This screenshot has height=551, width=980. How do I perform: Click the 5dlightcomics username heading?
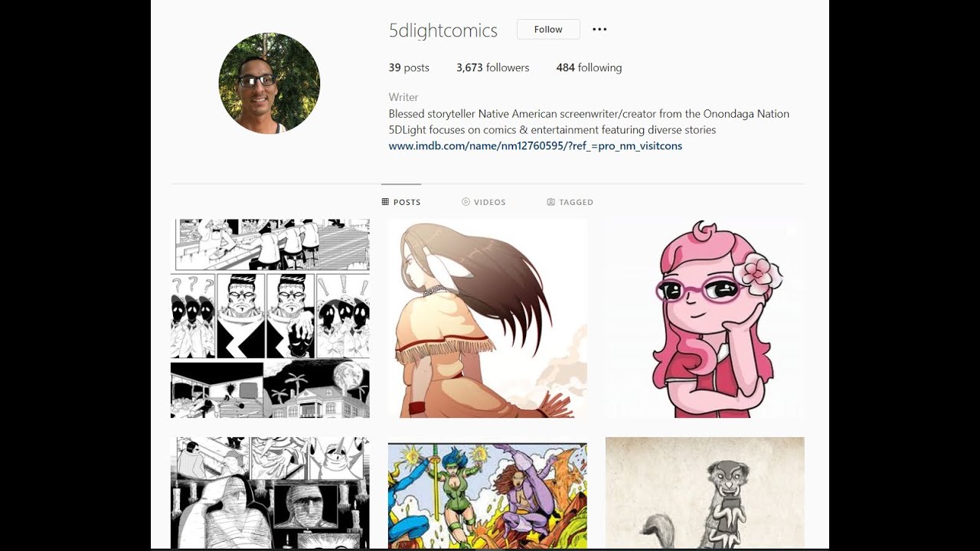pyautogui.click(x=443, y=31)
